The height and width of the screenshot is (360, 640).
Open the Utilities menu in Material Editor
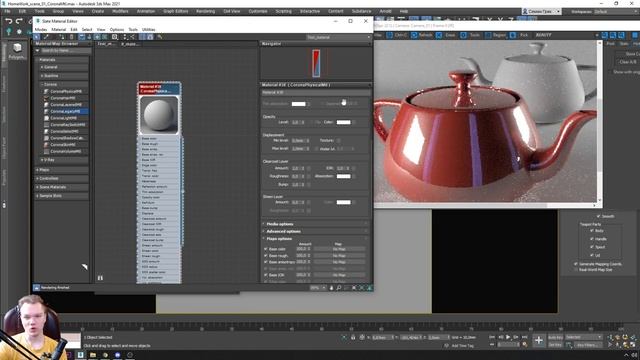click(149, 29)
